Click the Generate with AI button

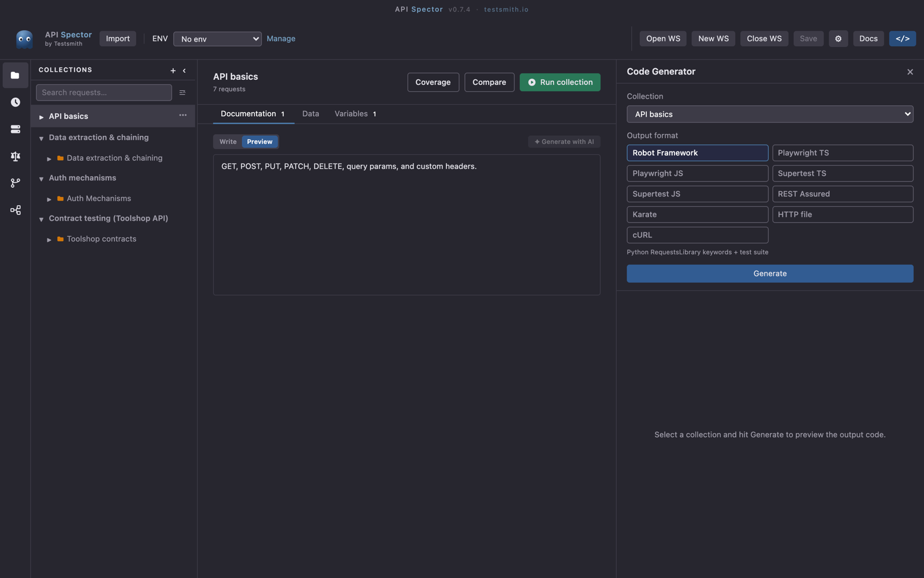coord(564,142)
